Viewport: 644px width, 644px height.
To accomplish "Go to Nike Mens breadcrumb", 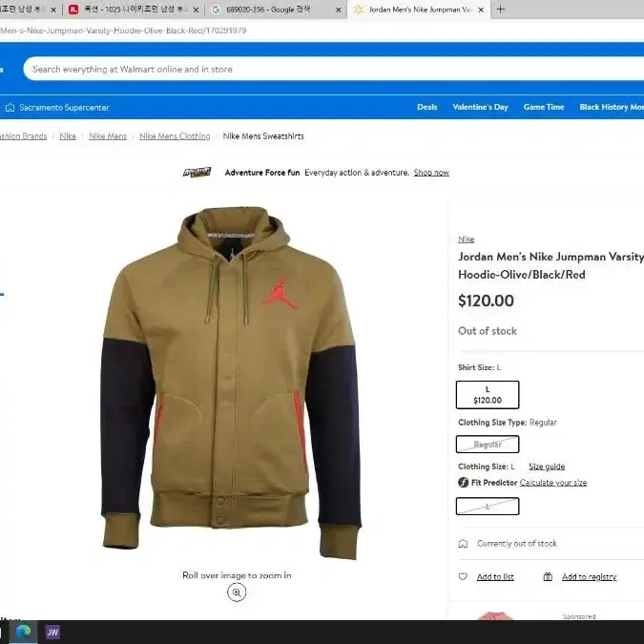I will (x=108, y=136).
